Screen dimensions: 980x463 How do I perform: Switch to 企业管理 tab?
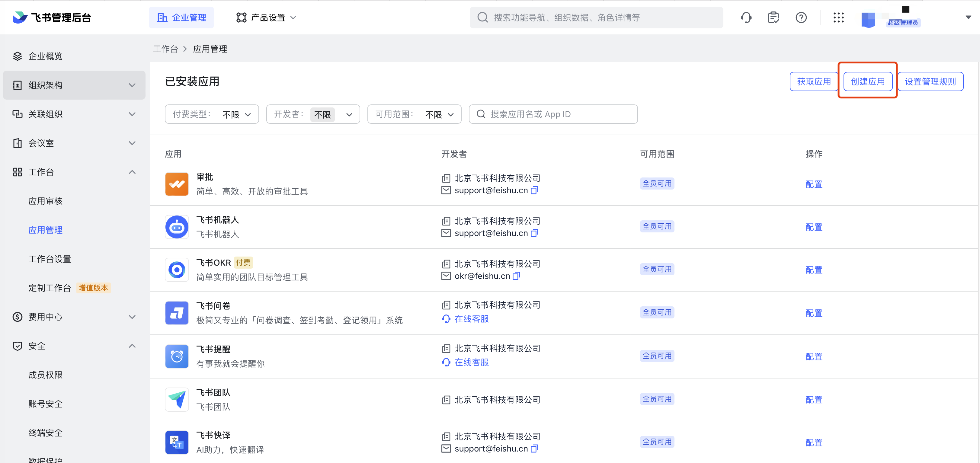tap(181, 18)
